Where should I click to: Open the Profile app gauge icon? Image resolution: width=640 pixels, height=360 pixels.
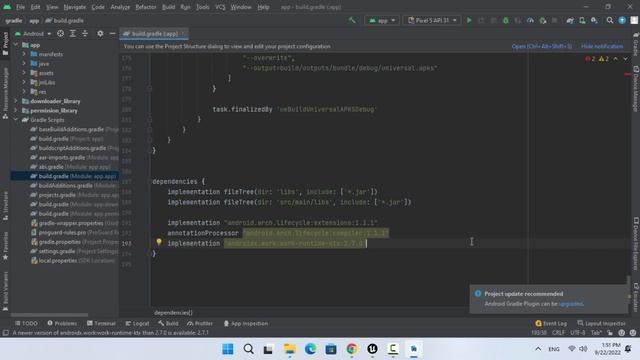[530, 20]
